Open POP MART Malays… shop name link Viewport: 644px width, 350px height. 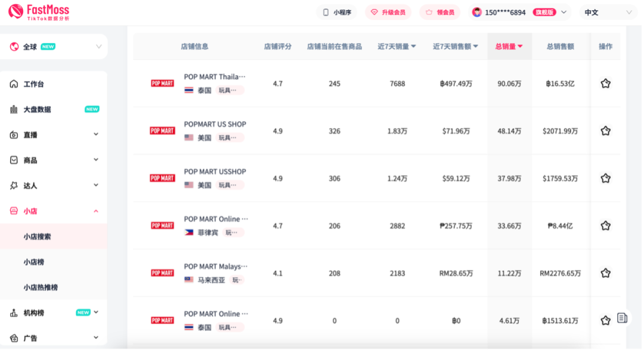pyautogui.click(x=216, y=267)
